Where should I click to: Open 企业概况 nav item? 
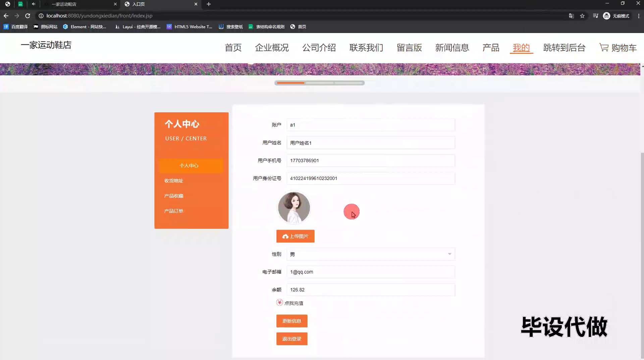[272, 48]
